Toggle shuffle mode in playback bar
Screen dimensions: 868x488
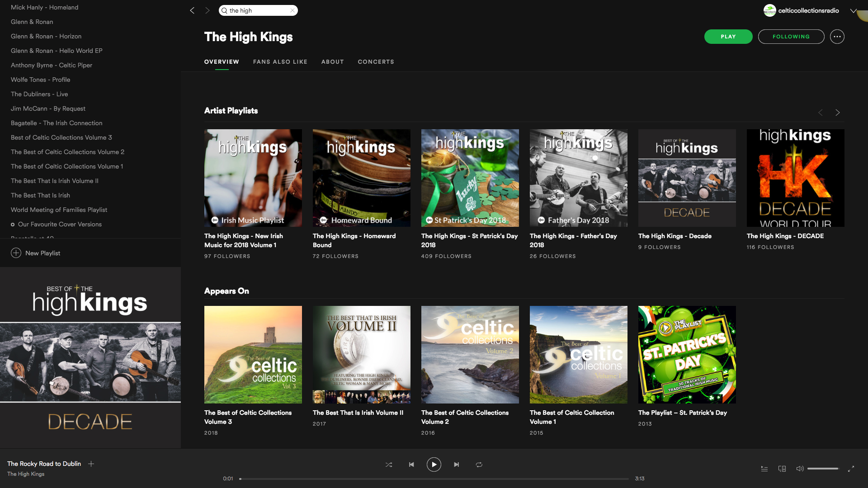388,464
